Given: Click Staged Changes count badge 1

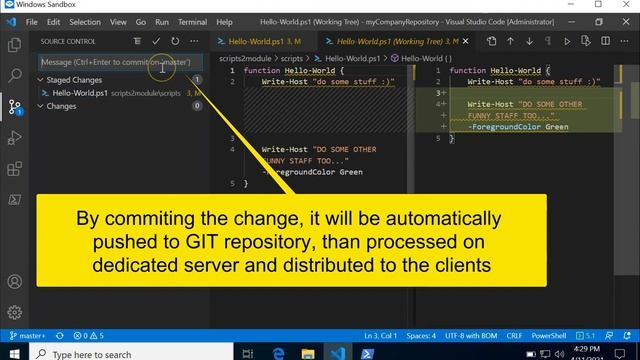Looking at the screenshot, I should coord(197,80).
